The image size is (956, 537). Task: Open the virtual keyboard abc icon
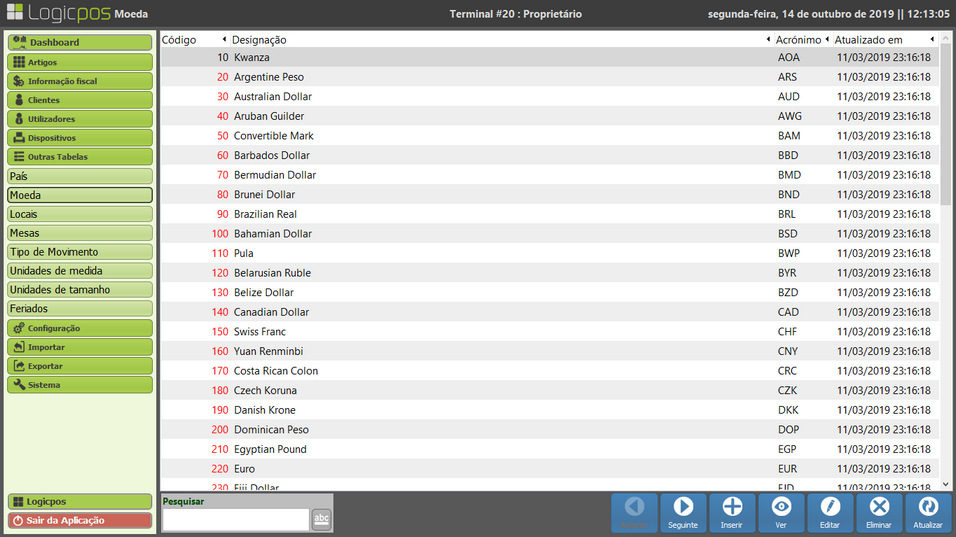[321, 518]
